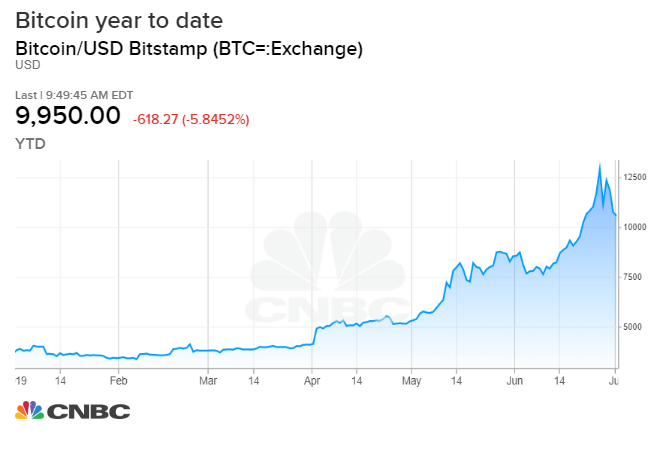Click the USD currency label
Screen dimensions: 670x450
point(28,65)
